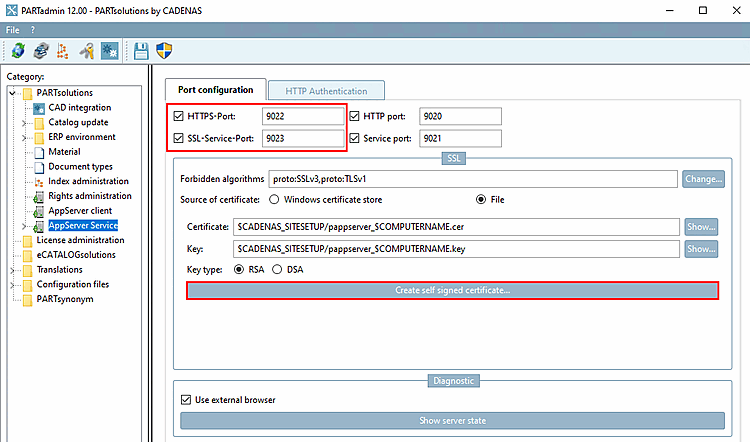750x442 pixels.
Task: Select the highlighted gears configuration toolbar icon
Action: click(110, 50)
